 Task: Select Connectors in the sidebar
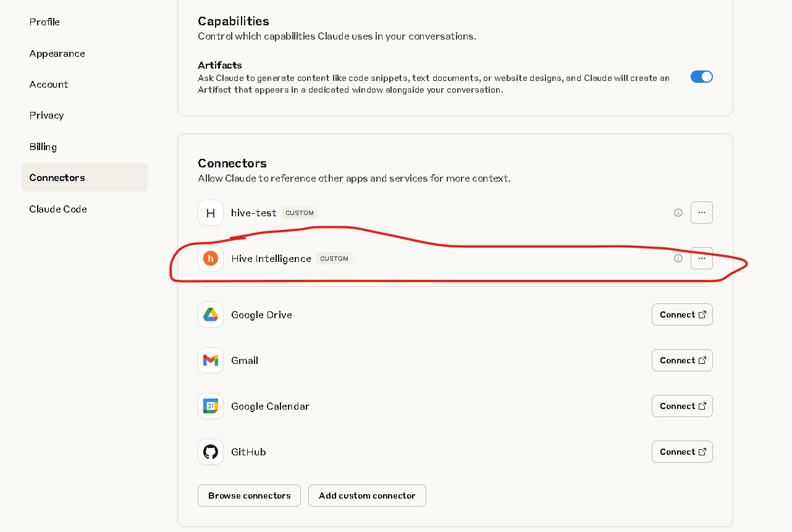[x=57, y=177]
